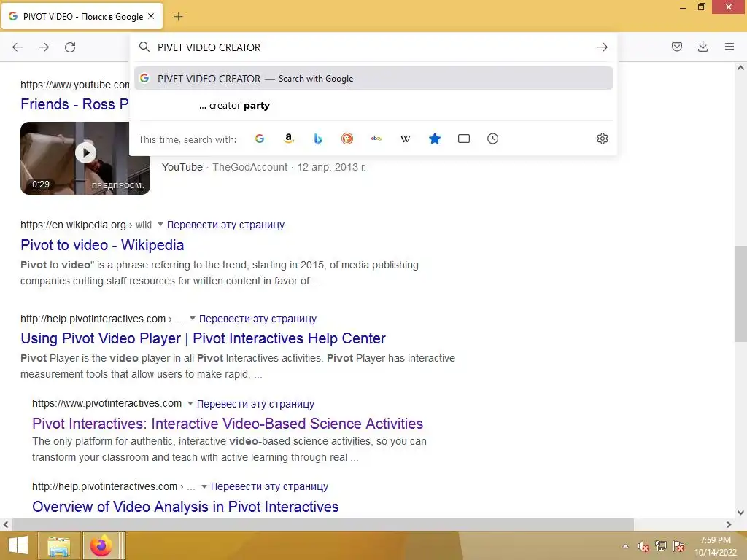The image size is (747, 560).
Task: Click the vertical scrollbar thumb
Action: coord(740,293)
